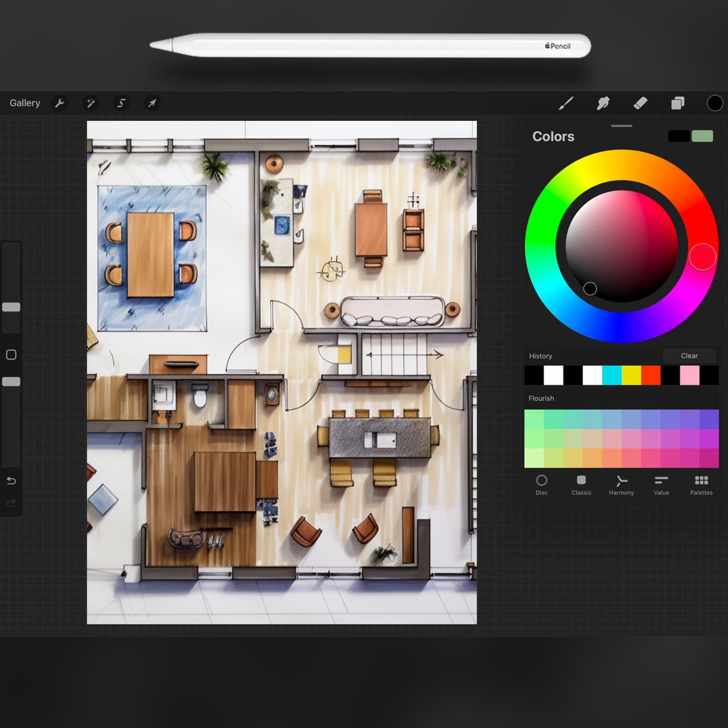Open the Value color tab
This screenshot has width=728, height=728.
pyautogui.click(x=661, y=485)
